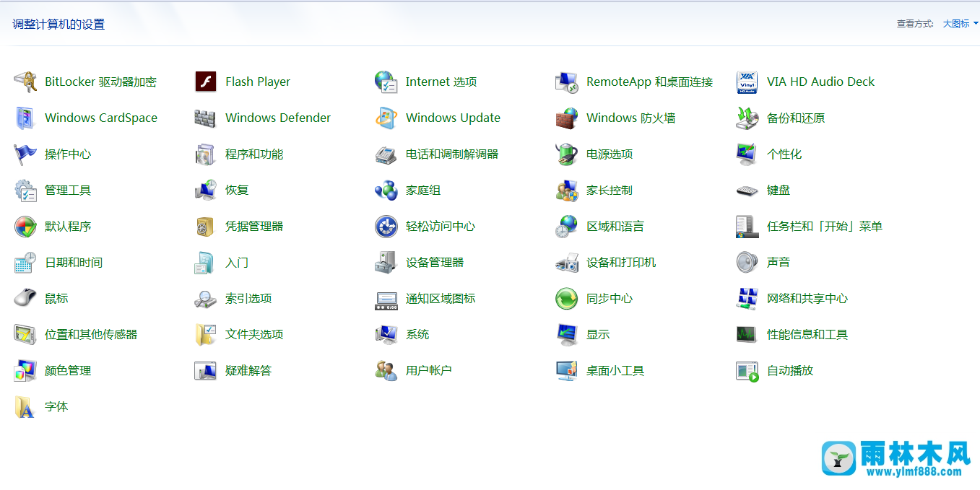The height and width of the screenshot is (490, 980).
Task: Open the 个性化 icon
Action: 747,154
